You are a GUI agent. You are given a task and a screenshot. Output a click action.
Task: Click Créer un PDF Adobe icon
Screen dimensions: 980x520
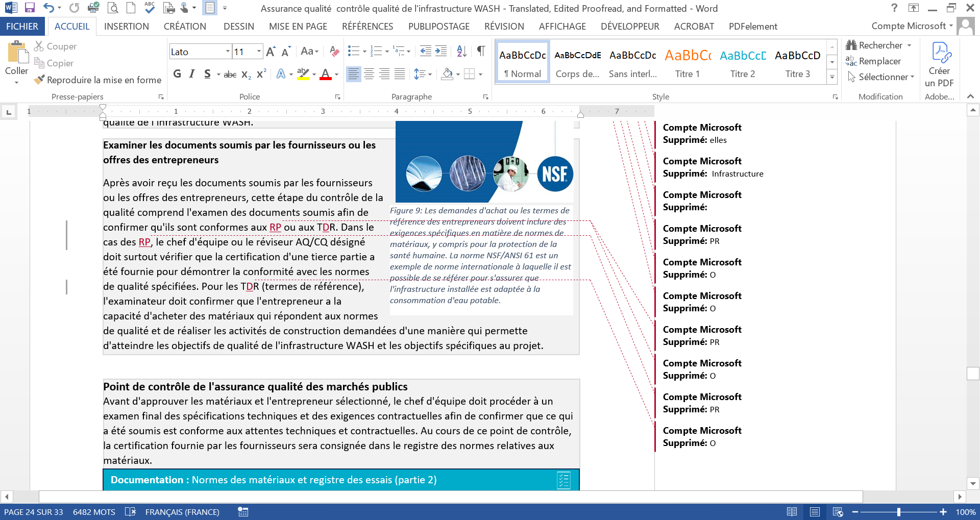coord(939,64)
